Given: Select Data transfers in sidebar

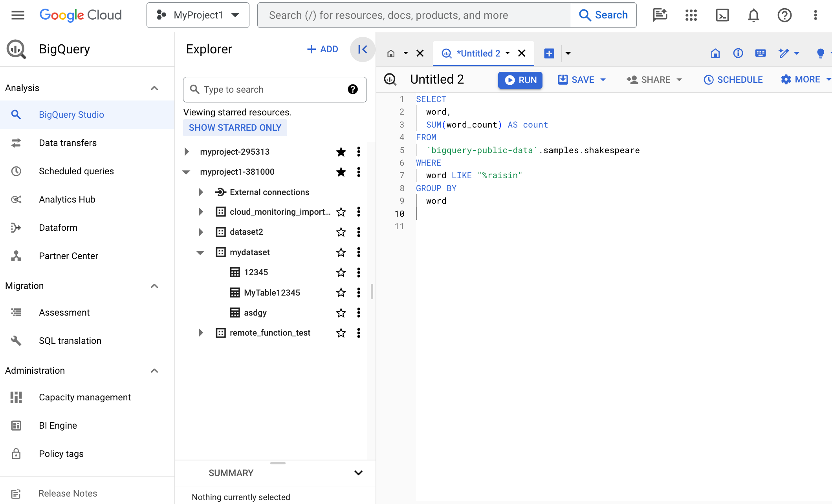Looking at the screenshot, I should [68, 142].
